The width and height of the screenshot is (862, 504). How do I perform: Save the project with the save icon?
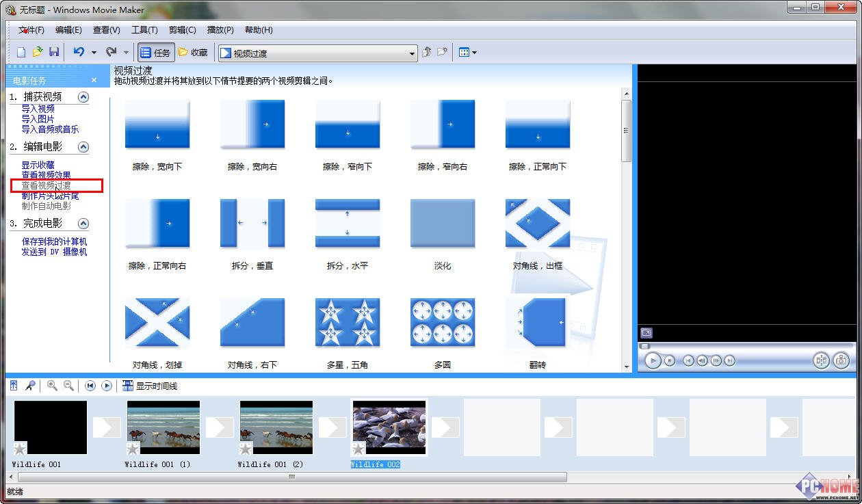[54, 51]
